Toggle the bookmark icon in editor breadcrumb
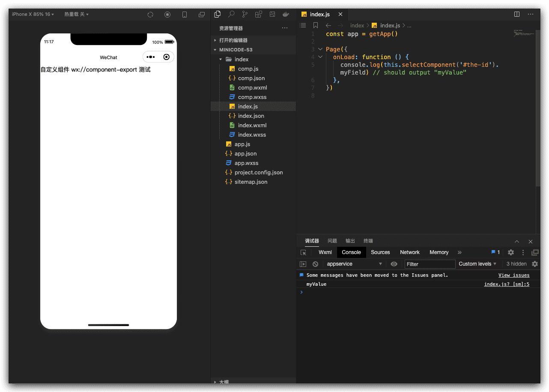The height and width of the screenshot is (392, 549). (x=316, y=25)
